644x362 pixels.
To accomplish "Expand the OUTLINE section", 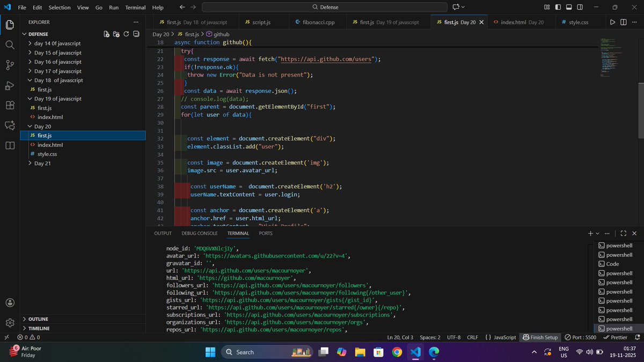I will 83,319.
